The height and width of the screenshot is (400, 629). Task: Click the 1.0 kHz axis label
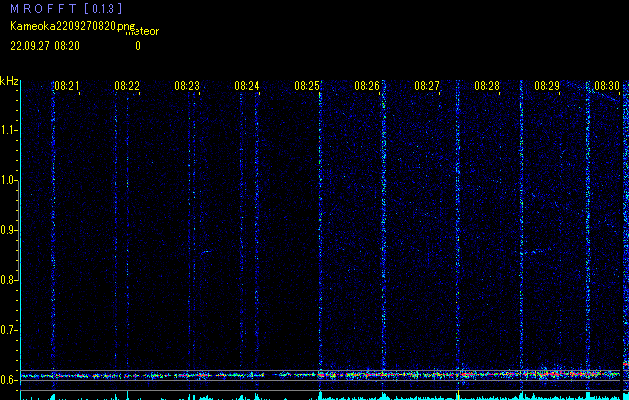coord(8,180)
